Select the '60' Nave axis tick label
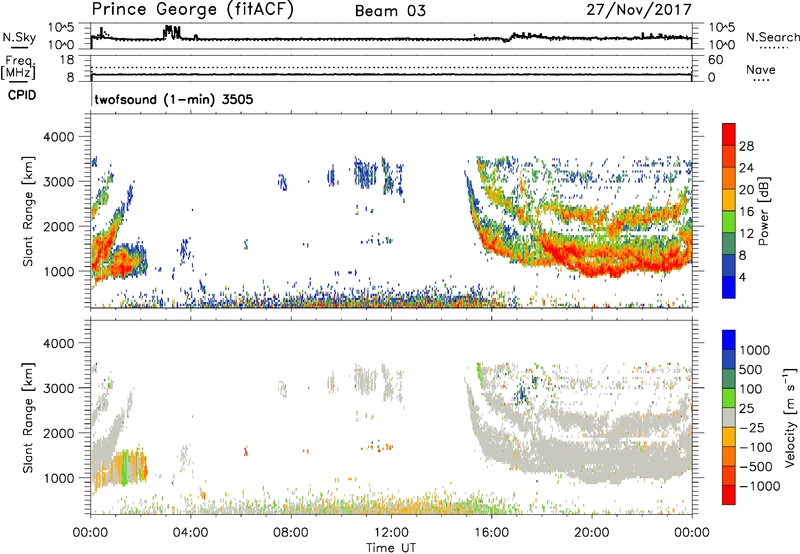 point(716,60)
